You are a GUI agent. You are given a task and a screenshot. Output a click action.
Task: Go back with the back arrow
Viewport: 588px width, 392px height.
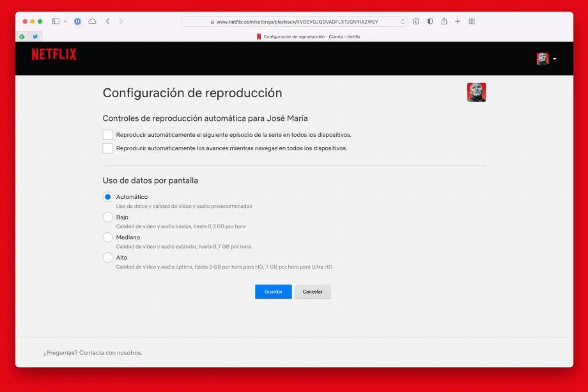click(x=107, y=21)
